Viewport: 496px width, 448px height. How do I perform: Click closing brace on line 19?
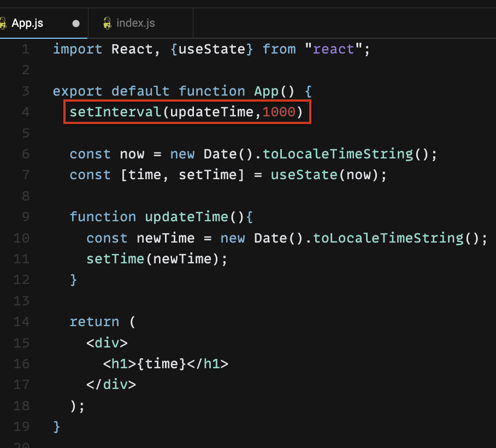tap(57, 427)
